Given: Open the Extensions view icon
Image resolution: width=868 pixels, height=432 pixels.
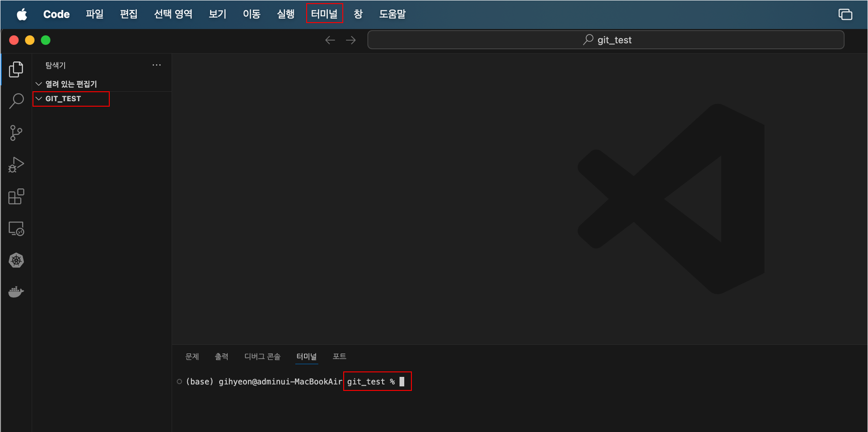Looking at the screenshot, I should click(16, 197).
